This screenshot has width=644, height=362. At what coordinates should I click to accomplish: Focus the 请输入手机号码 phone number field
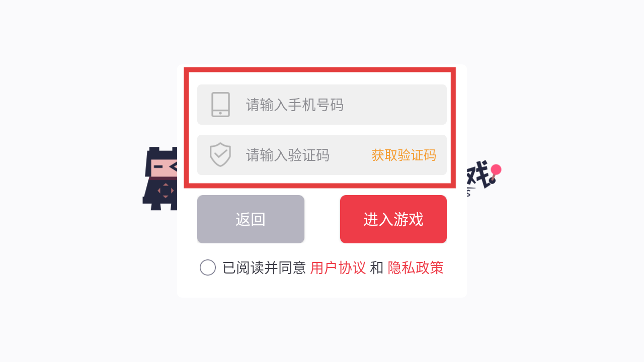(322, 105)
